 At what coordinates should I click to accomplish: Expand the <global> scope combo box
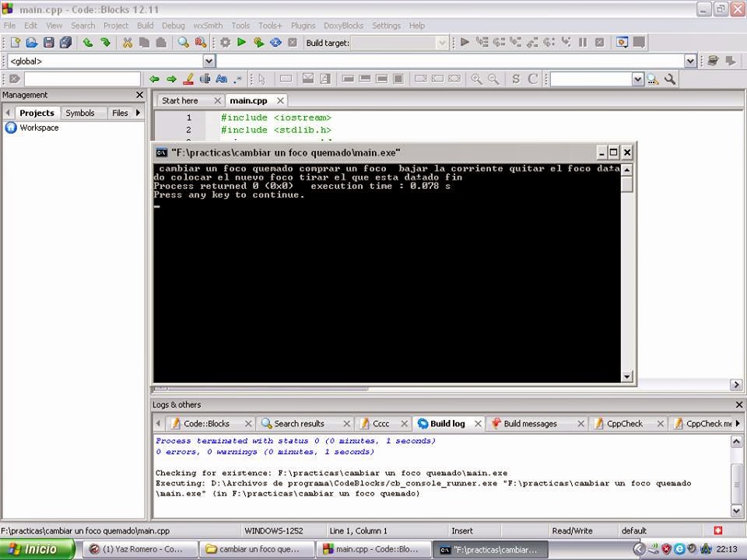pyautogui.click(x=207, y=61)
